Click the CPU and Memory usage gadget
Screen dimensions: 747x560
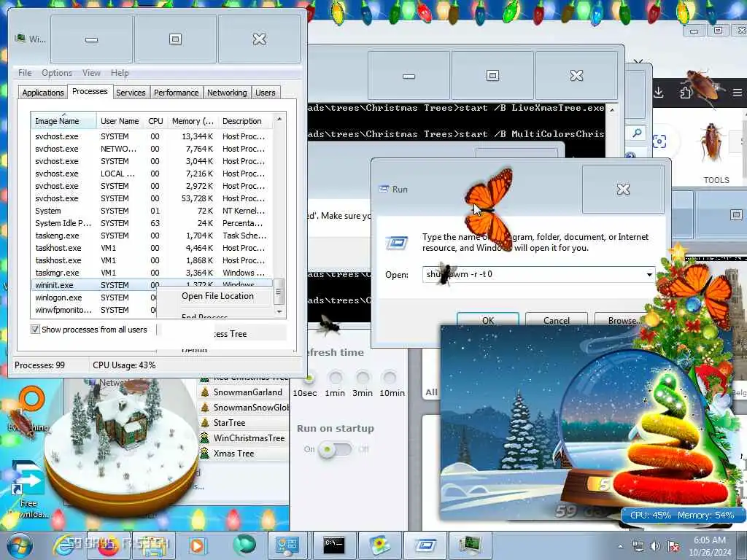pos(682,516)
